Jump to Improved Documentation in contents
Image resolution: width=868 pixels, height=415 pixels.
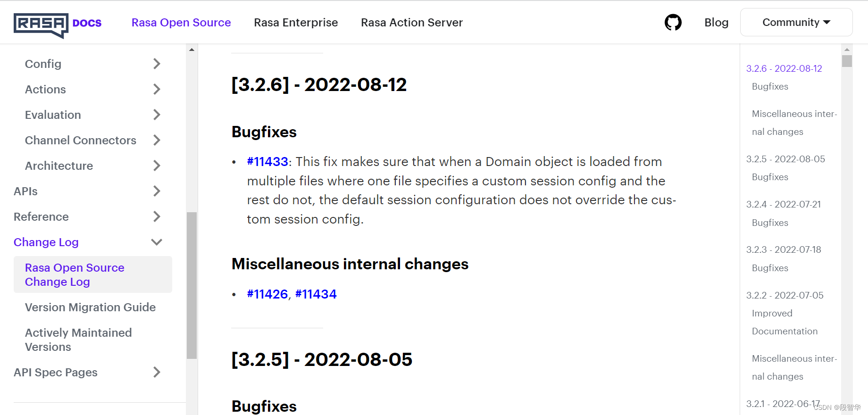[x=785, y=322]
